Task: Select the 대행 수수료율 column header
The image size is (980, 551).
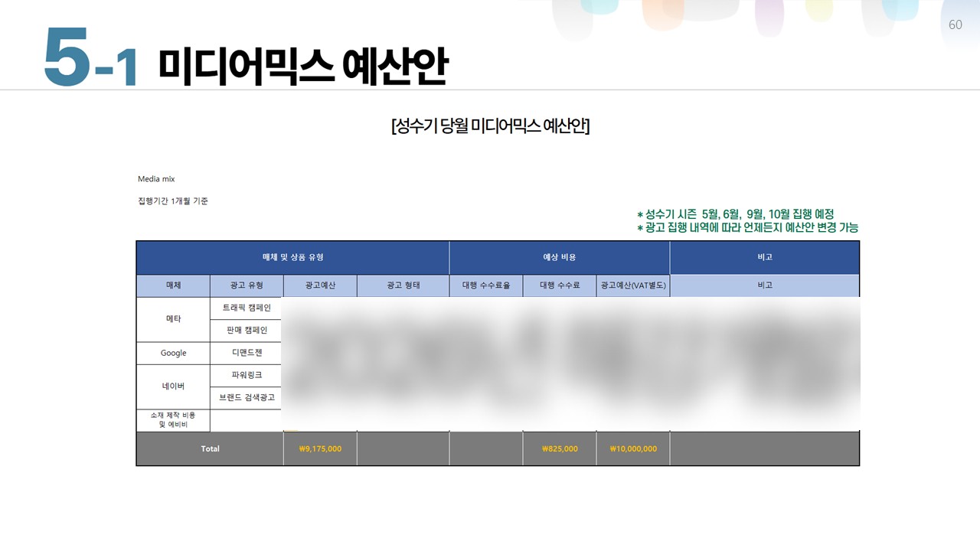Action: click(x=485, y=285)
